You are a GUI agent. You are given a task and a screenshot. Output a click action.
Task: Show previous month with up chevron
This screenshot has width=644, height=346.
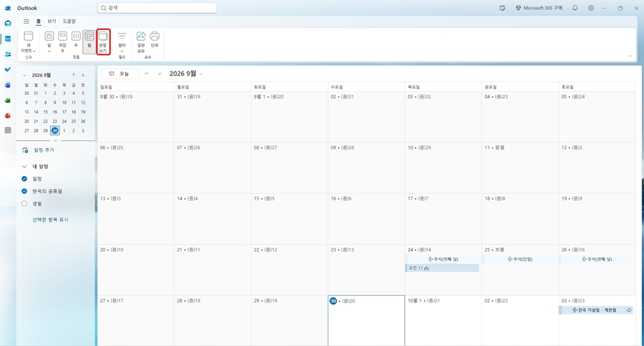point(146,74)
